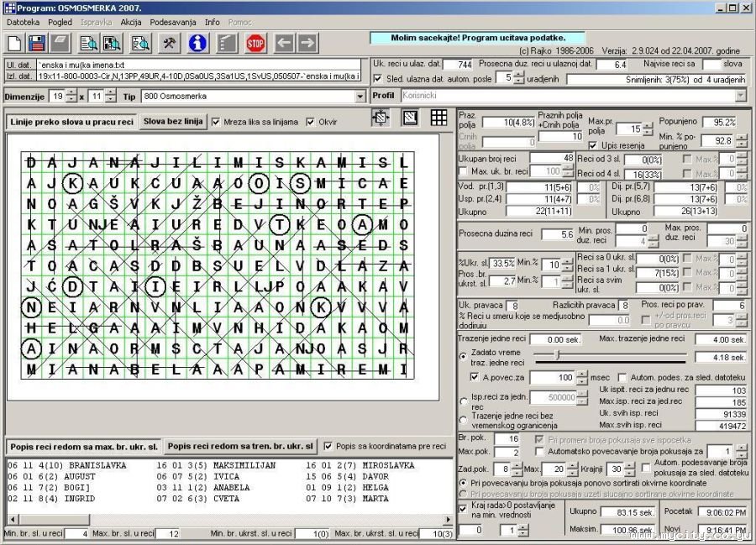The height and width of the screenshot is (545, 756).
Task: Open the Profil 'Korisnicki' dropdown
Action: pos(739,96)
